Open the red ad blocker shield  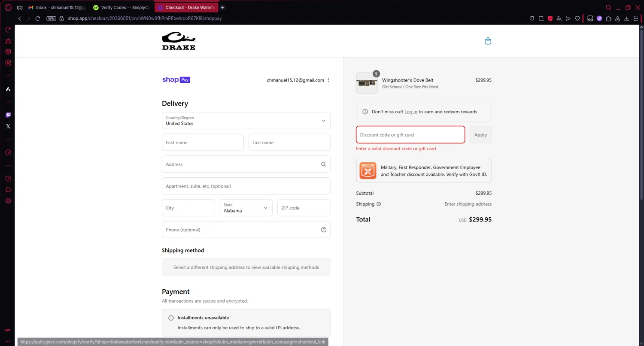pyautogui.click(x=550, y=18)
